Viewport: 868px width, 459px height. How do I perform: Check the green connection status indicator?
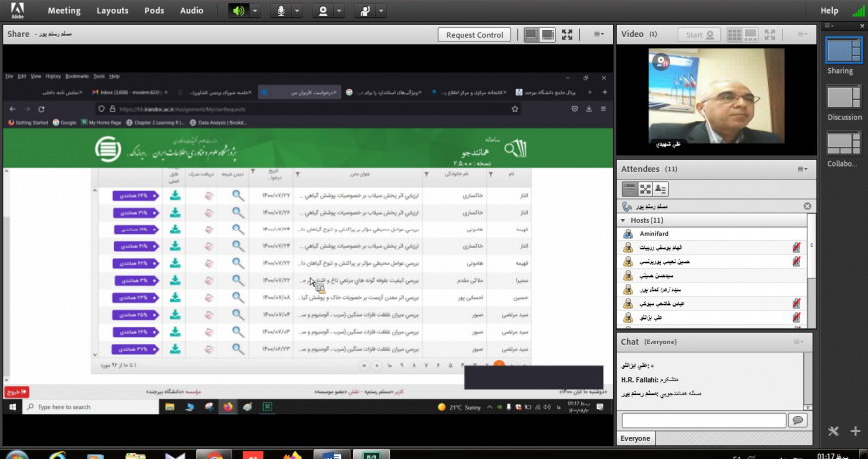pyautogui.click(x=858, y=11)
